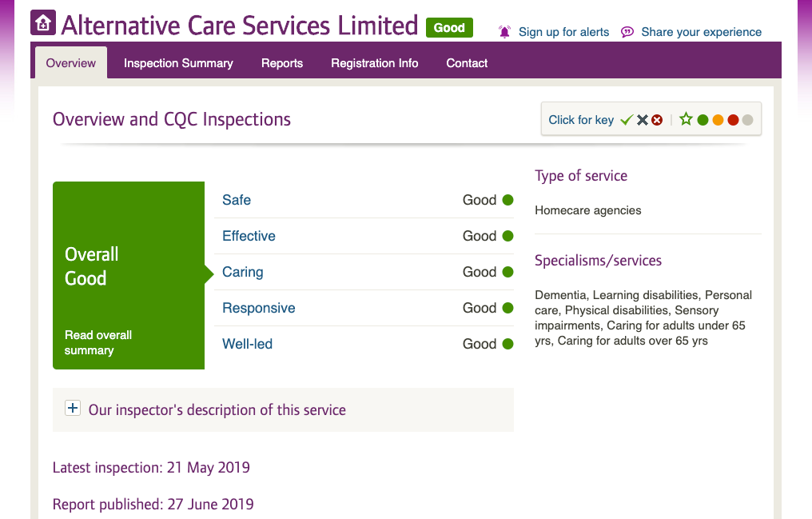Open the Safe rating details

(237, 200)
